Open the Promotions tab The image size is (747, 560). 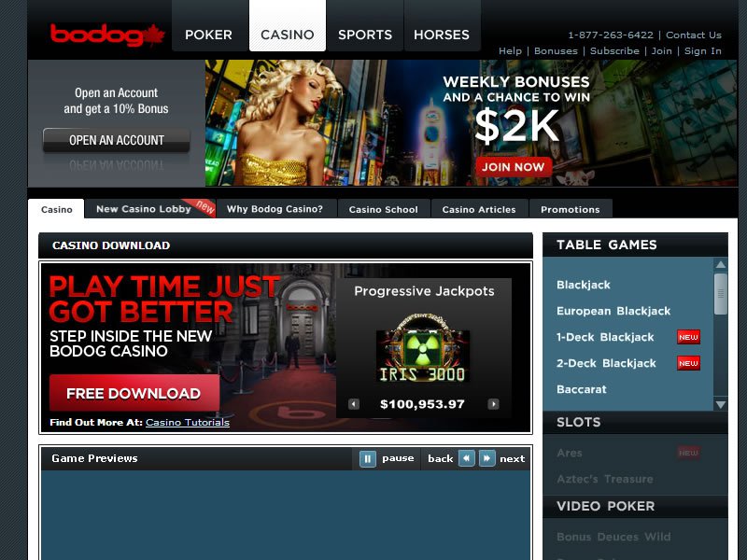click(571, 208)
